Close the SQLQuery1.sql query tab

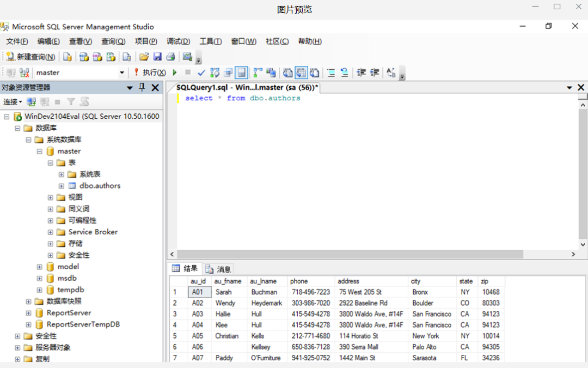pos(581,87)
